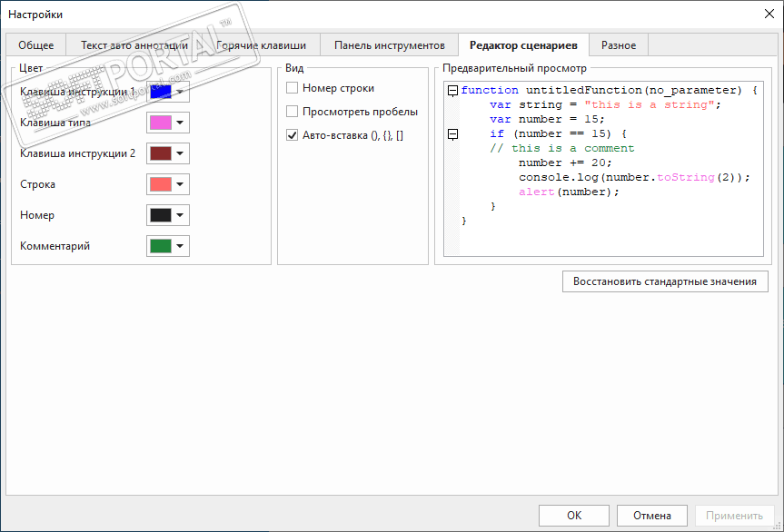
Task: Click the blue Клавиша инструкции 1 swatch
Action: tap(161, 92)
